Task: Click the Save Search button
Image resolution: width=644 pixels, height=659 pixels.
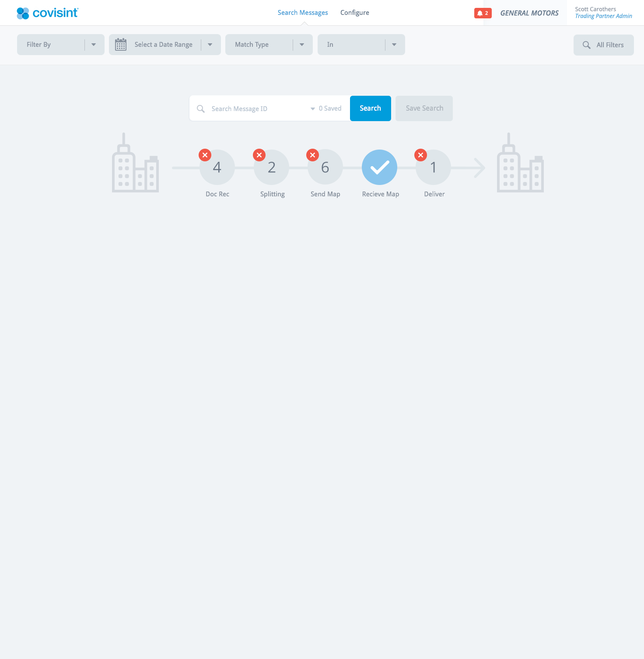Action: coord(424,108)
